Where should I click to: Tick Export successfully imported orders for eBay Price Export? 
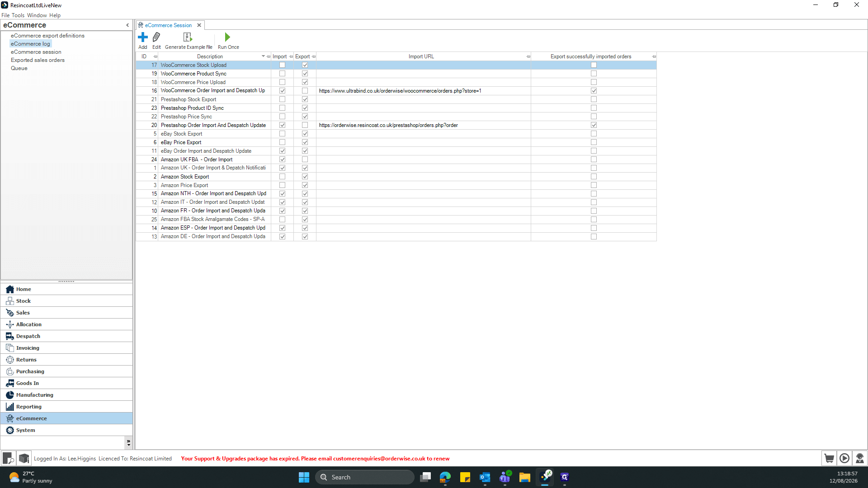[594, 142]
